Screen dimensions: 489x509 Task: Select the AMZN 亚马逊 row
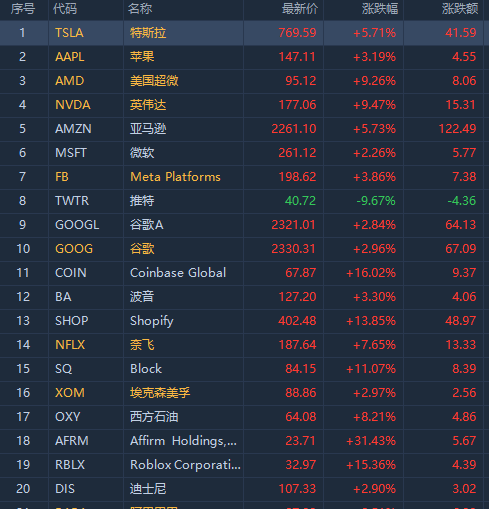click(x=244, y=129)
